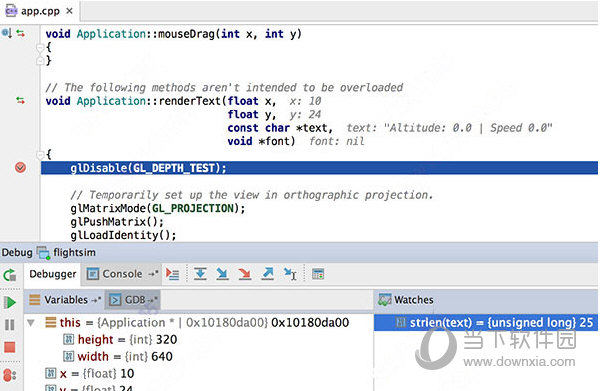600x391 pixels.
Task: Click the glMatrixMode(GL_PROJECTION) code line
Action: [x=158, y=208]
